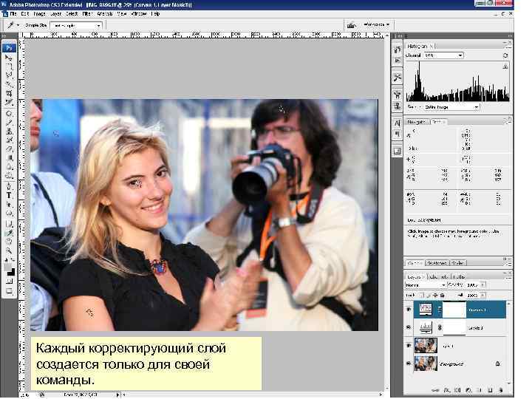532x399 pixels.
Task: Open the Character panel dock icon
Action: 398,123
